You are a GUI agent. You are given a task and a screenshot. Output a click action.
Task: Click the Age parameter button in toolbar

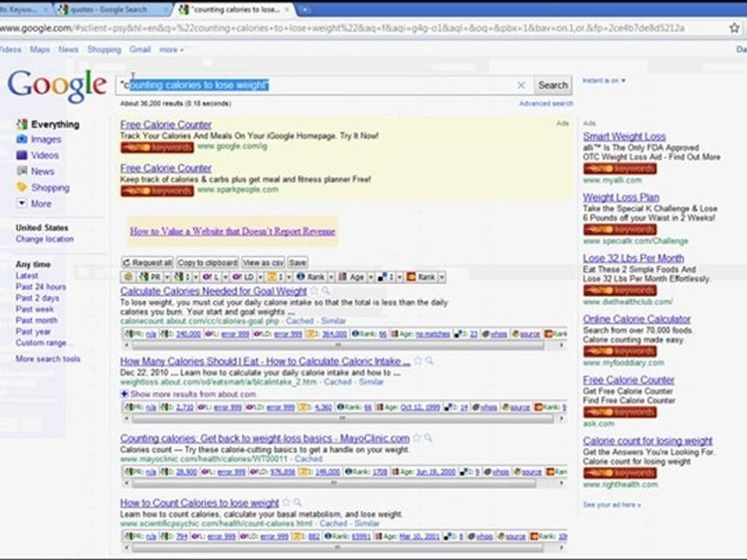click(x=352, y=277)
